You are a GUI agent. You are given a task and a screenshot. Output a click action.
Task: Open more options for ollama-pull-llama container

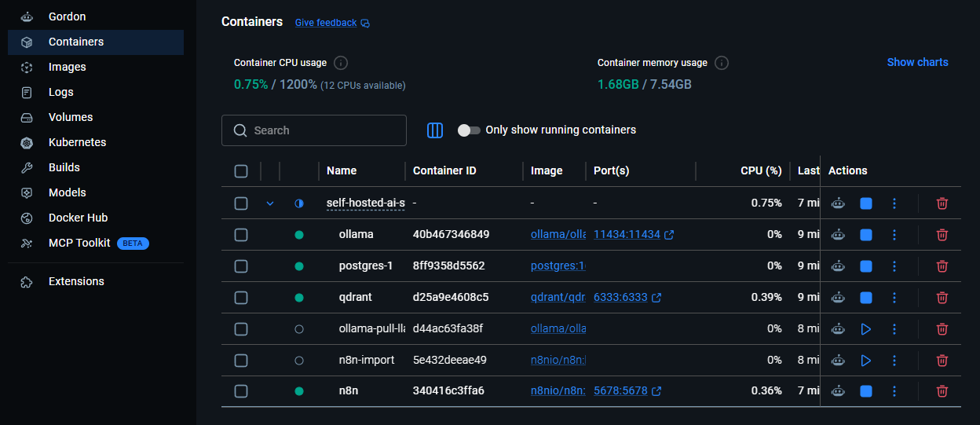[x=894, y=328]
